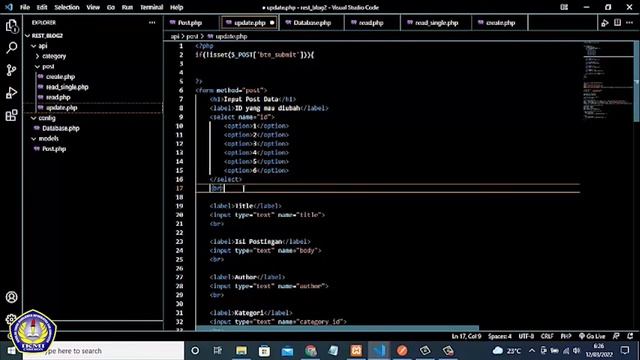
Task: Open the Source Control view
Action: 11,70
